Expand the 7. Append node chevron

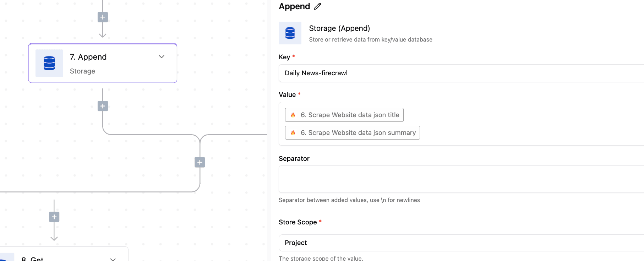pyautogui.click(x=162, y=57)
